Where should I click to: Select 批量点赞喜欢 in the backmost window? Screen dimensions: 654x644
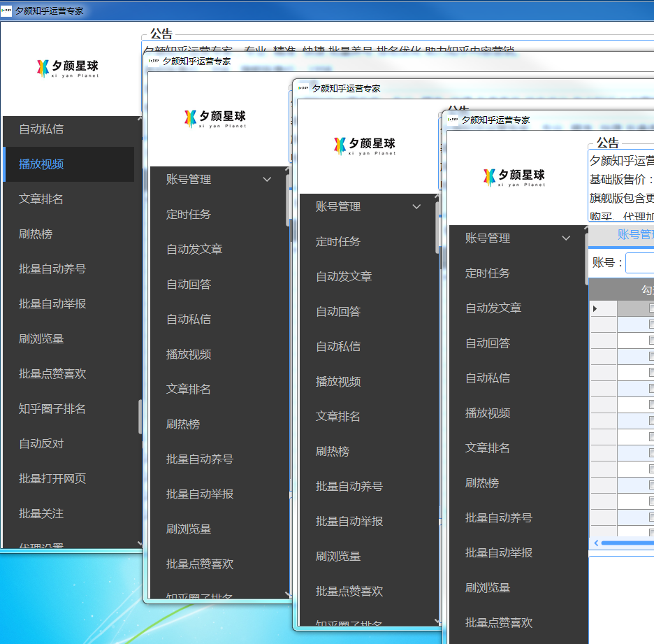click(x=52, y=373)
